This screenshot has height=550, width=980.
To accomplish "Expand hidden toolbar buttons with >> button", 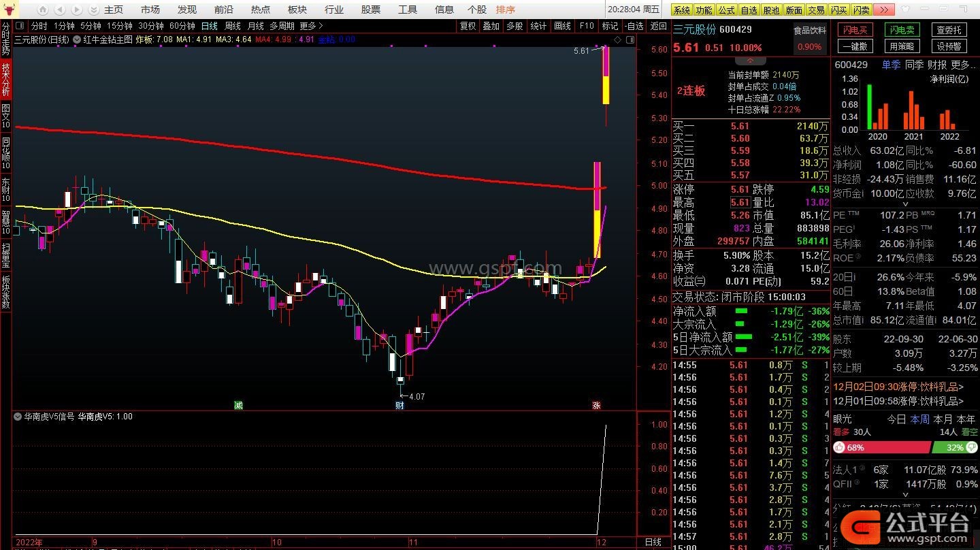I will tap(883, 10).
